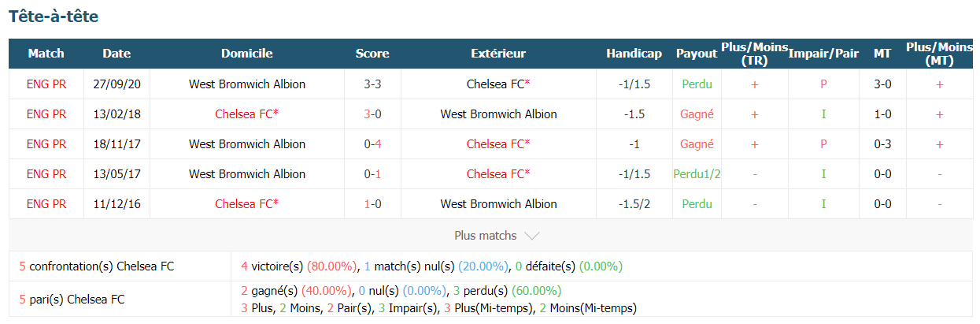Screen dimensions: 980x324
Task: Open Chelsea FC* away team on 13/05/17
Action: point(498,173)
